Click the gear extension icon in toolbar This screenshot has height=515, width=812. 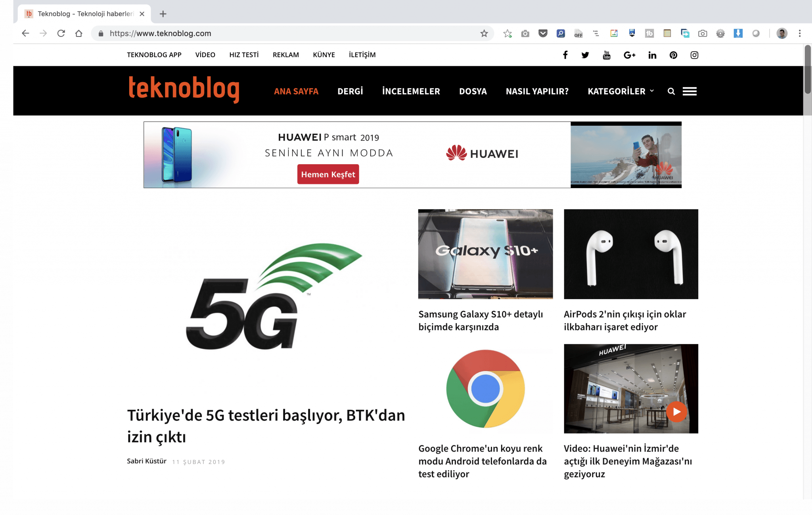720,33
